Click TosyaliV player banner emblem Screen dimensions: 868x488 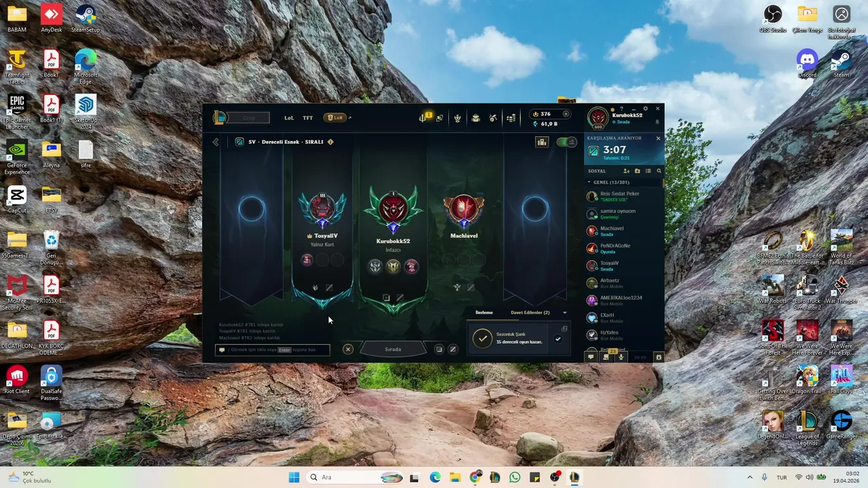pos(323,210)
